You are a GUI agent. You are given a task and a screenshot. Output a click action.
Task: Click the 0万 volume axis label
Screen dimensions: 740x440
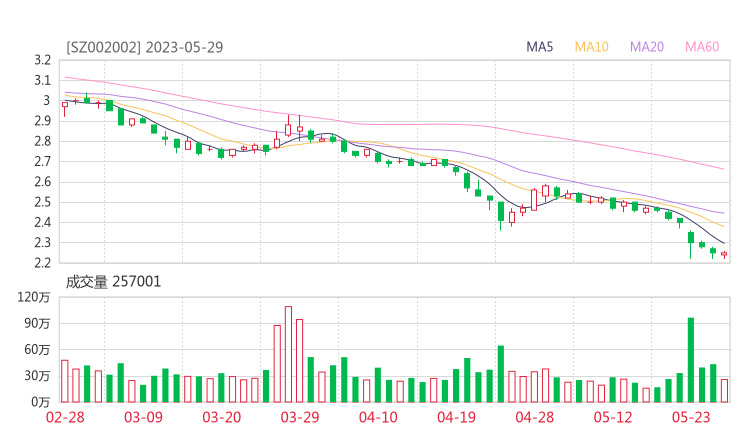coord(41,402)
